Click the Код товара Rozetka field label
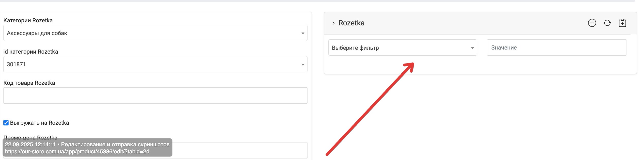Viewport: 644px width, 160px height. coord(29,83)
